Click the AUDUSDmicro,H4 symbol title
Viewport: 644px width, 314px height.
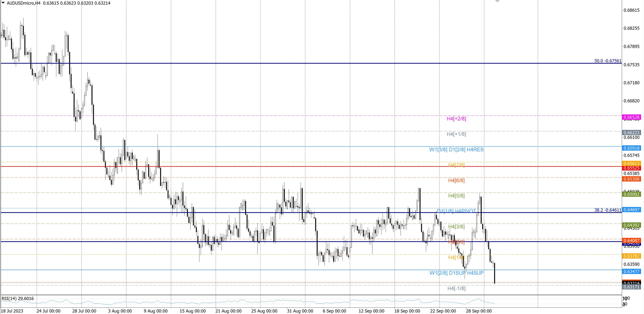[23, 3]
